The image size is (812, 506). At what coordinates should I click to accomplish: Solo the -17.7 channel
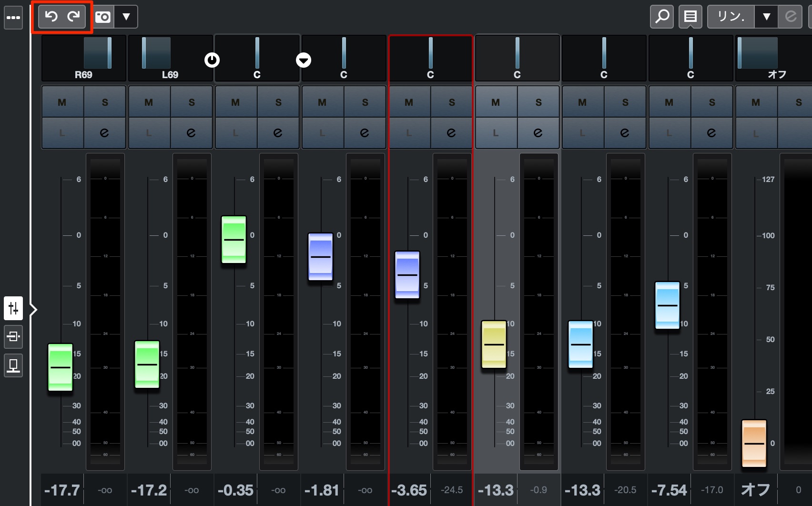click(x=105, y=102)
